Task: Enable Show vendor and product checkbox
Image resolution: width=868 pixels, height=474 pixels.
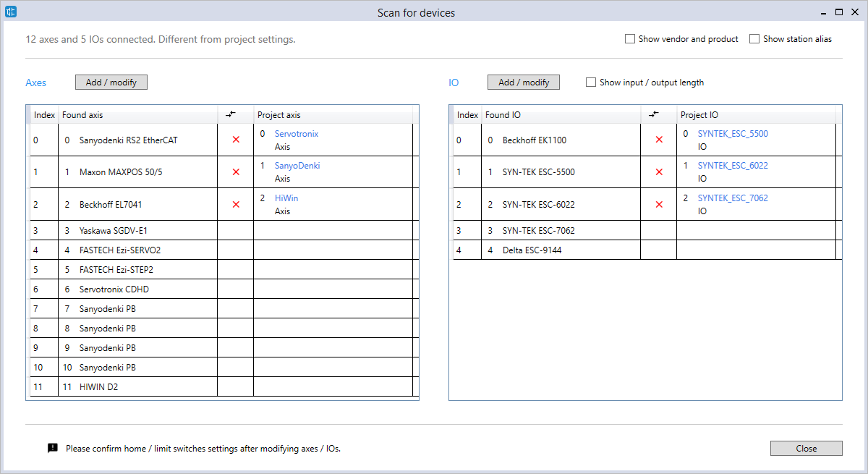Action: [630, 39]
